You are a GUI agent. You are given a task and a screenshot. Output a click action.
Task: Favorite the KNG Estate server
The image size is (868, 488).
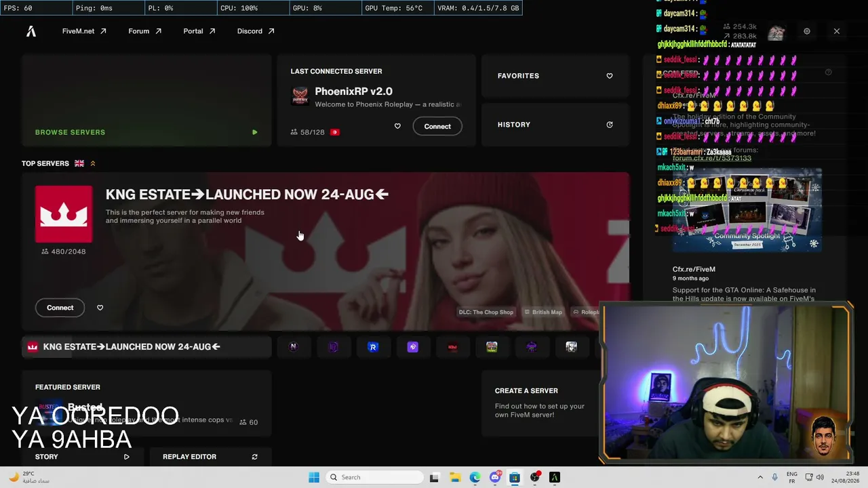tap(100, 308)
